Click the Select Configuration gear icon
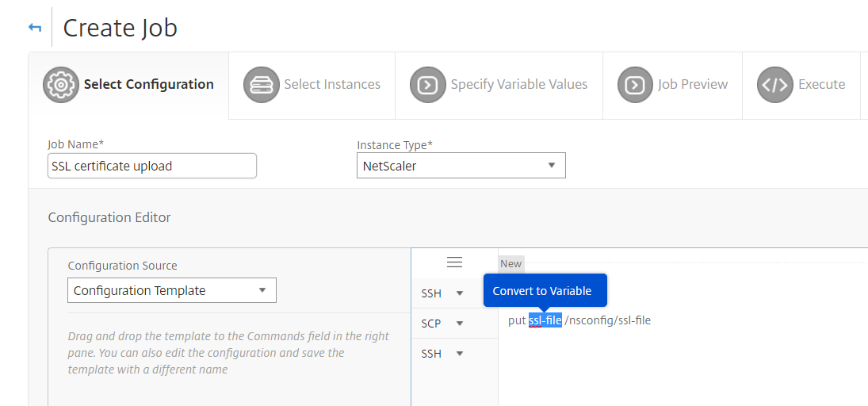This screenshot has height=406, width=868. (61, 85)
